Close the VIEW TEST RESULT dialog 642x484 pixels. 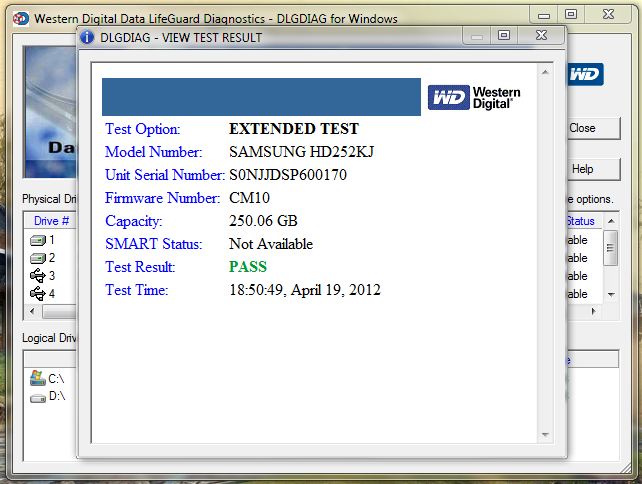click(x=542, y=36)
